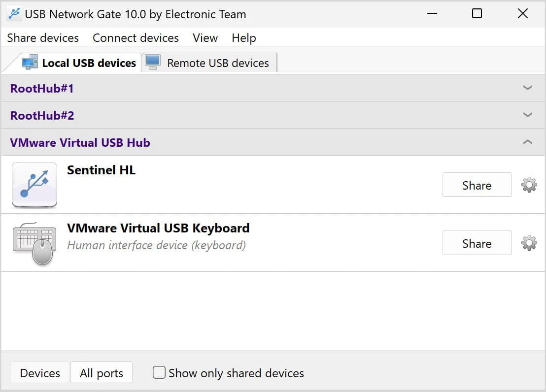
Task: Click the Sentinel HL USB device icon
Action: (34, 185)
